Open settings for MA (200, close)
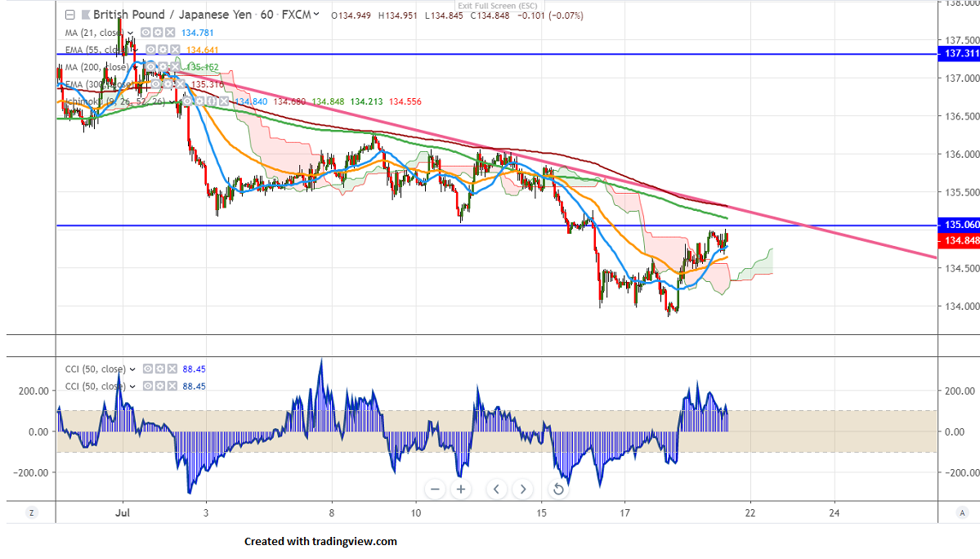The width and height of the screenshot is (980, 559). (163, 67)
